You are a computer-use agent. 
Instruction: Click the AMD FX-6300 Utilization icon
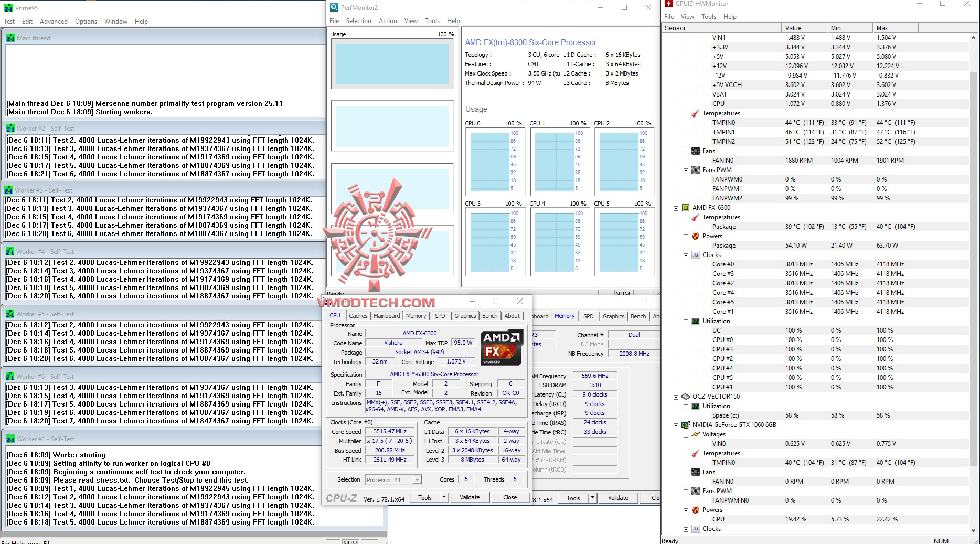pyautogui.click(x=696, y=321)
